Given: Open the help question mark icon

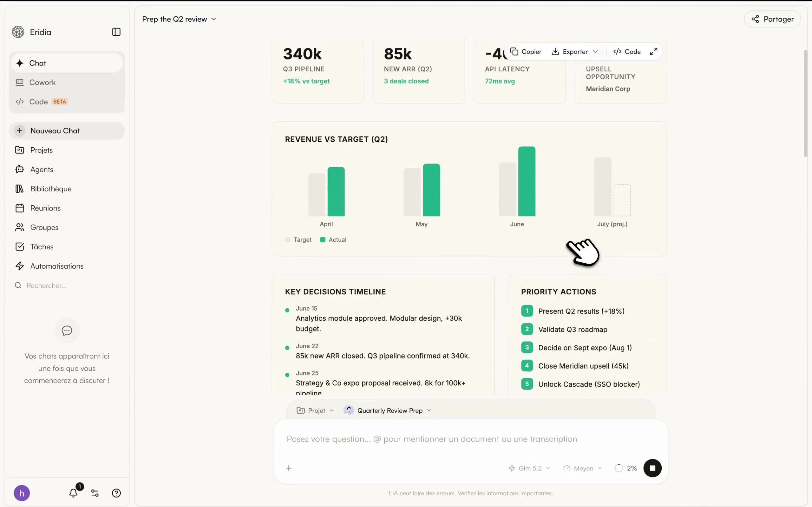Looking at the screenshot, I should tap(116, 493).
